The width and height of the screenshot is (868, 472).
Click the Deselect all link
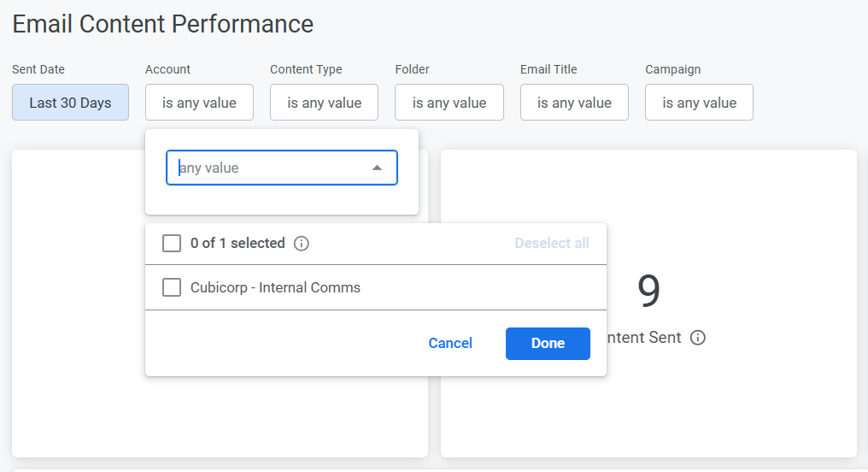coord(551,243)
